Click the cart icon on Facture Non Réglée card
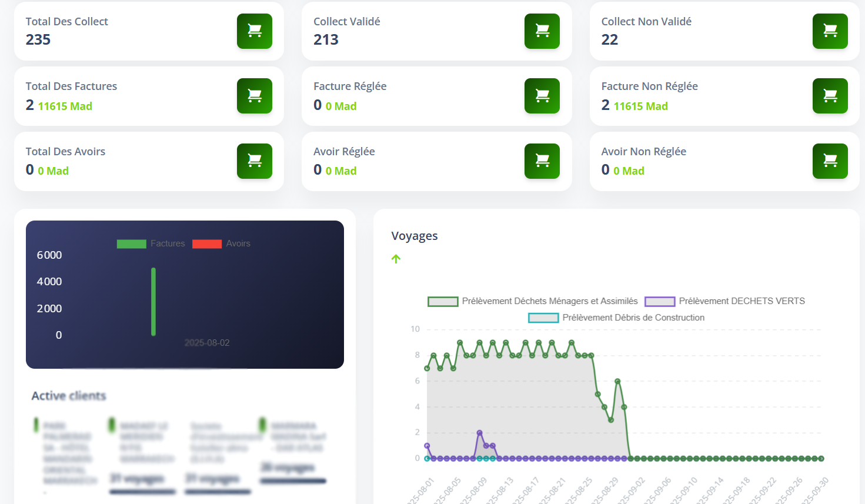865x504 pixels. click(830, 96)
